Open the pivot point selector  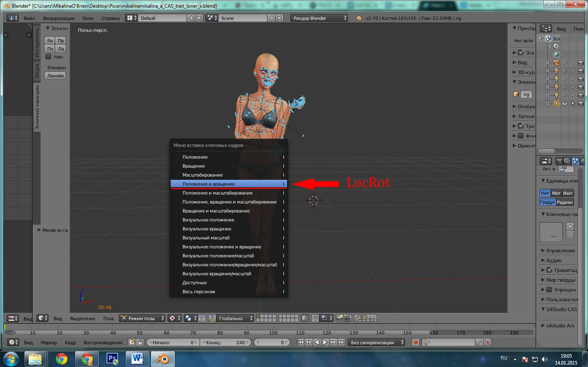(190, 318)
